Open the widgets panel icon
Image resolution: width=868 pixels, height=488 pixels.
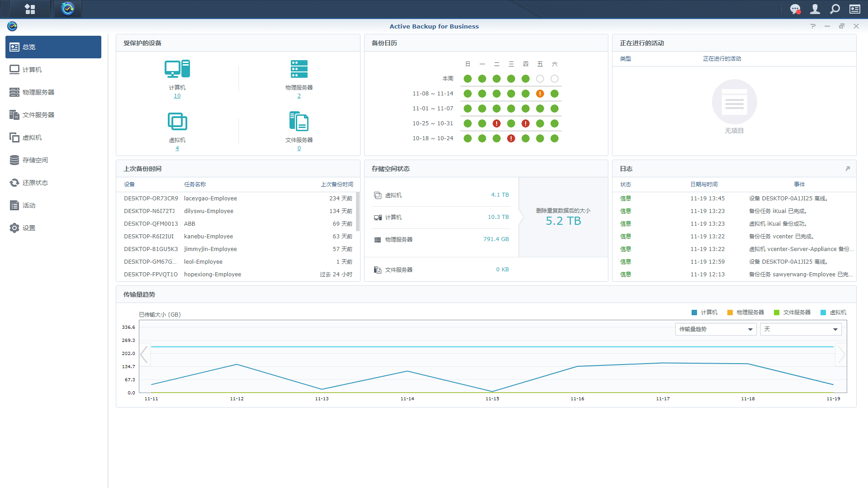(x=854, y=9)
